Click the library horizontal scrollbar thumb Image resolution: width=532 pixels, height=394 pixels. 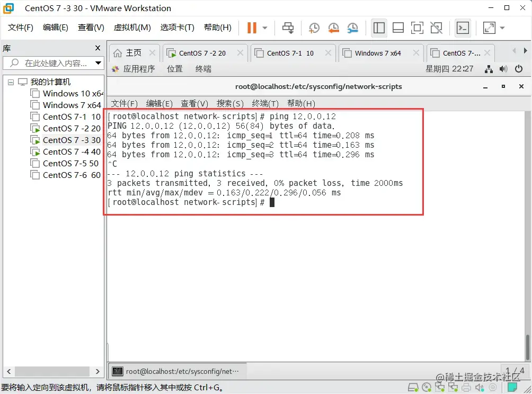coord(52,371)
